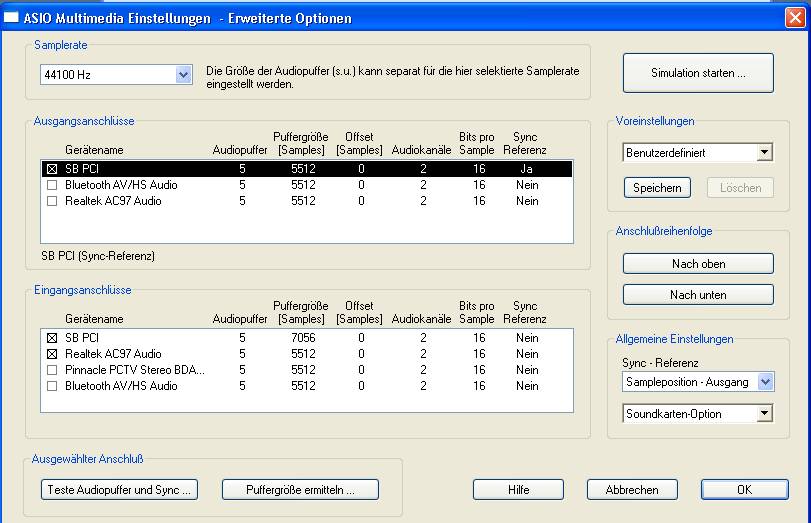Uncheck SB PCI input device checkbox
The width and height of the screenshot is (811, 523).
(52, 338)
